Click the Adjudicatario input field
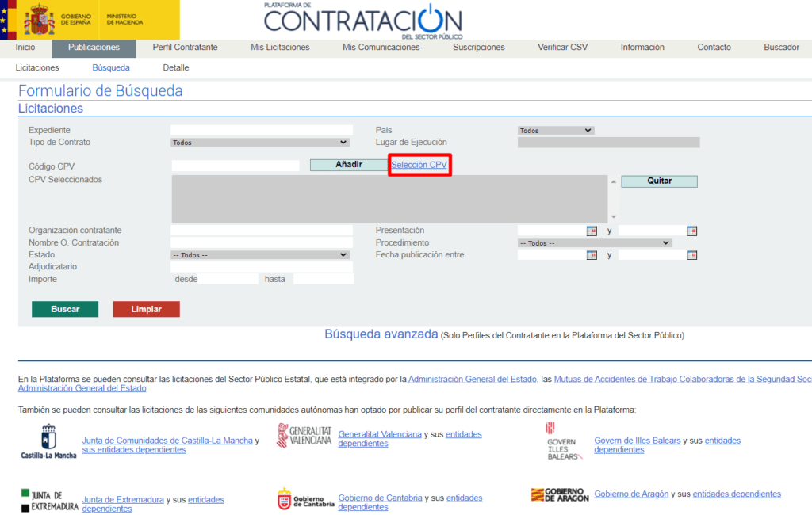The height and width of the screenshot is (515, 812). pos(262,267)
